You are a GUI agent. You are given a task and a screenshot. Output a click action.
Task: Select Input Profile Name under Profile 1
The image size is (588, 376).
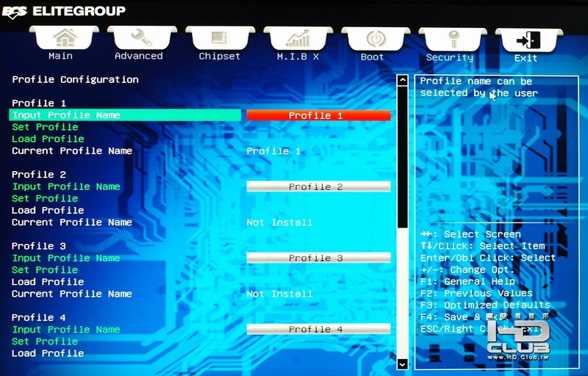pyautogui.click(x=125, y=115)
